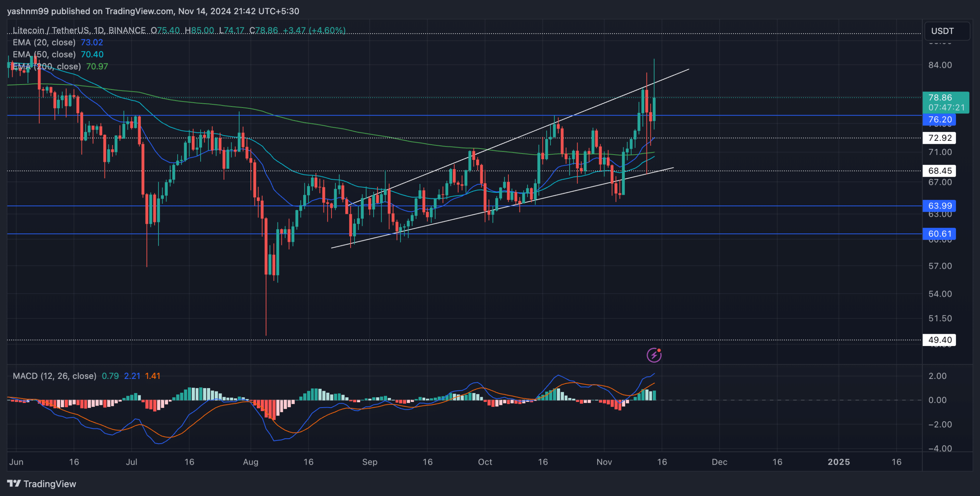
Task: Click the purple lightning event icon
Action: [654, 355]
